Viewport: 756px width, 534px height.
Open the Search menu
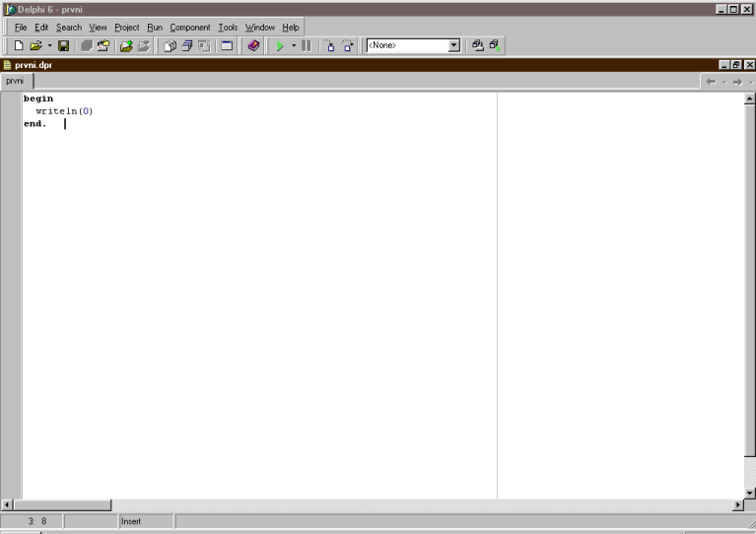click(69, 28)
